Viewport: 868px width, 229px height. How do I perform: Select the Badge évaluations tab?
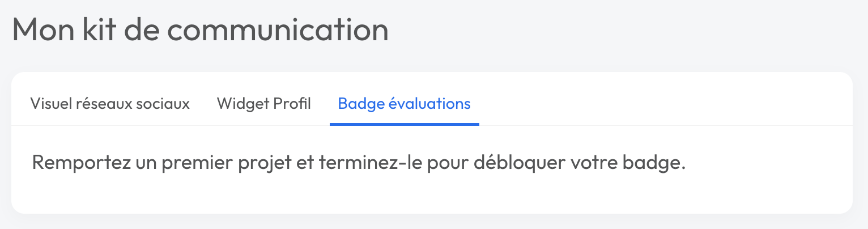coord(404,104)
